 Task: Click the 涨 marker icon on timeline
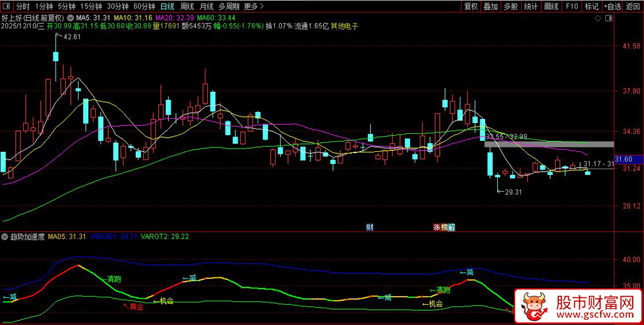(x=437, y=227)
